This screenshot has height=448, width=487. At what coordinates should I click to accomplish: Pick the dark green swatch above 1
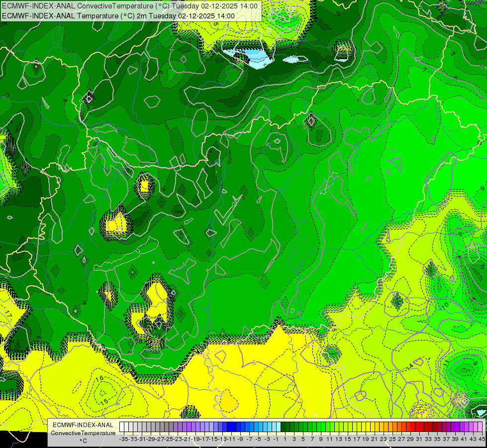(283, 427)
